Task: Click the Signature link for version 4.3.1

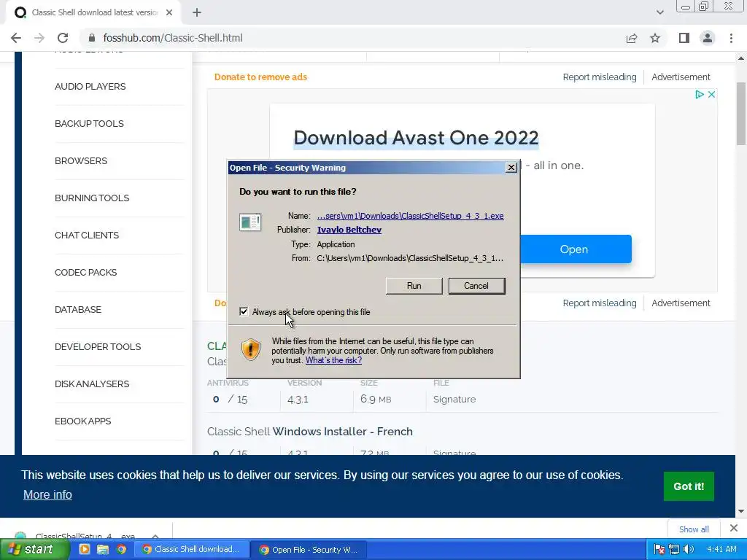Action: [454, 400]
